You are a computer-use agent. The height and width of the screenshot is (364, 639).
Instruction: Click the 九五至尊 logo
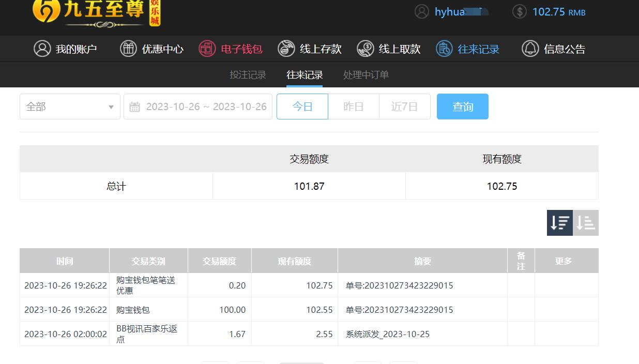[x=97, y=12]
